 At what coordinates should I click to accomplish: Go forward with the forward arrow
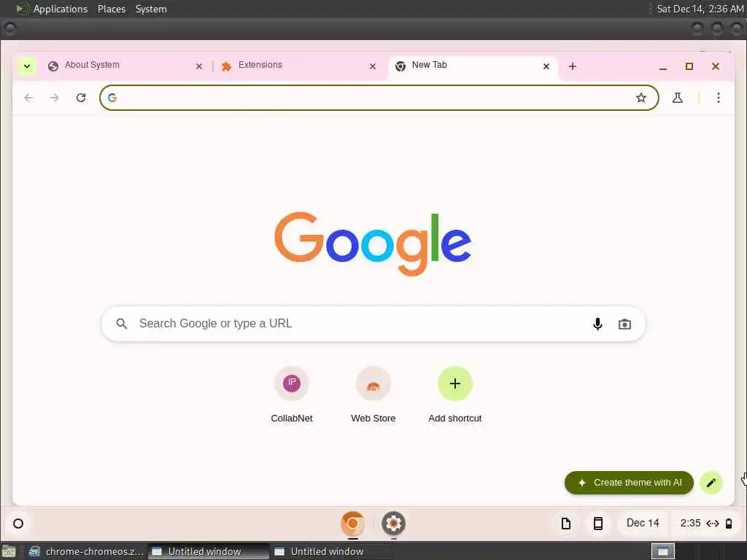coord(54,98)
